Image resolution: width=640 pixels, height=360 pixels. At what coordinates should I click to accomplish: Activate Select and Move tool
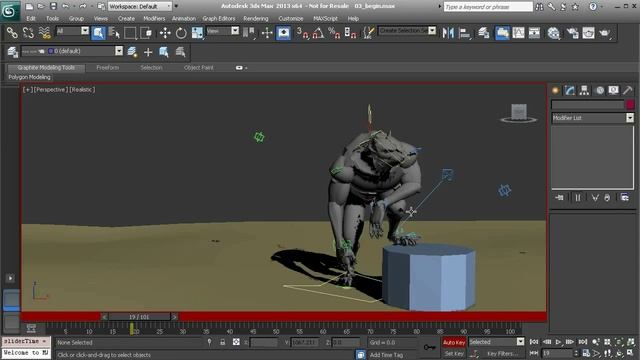[165, 33]
